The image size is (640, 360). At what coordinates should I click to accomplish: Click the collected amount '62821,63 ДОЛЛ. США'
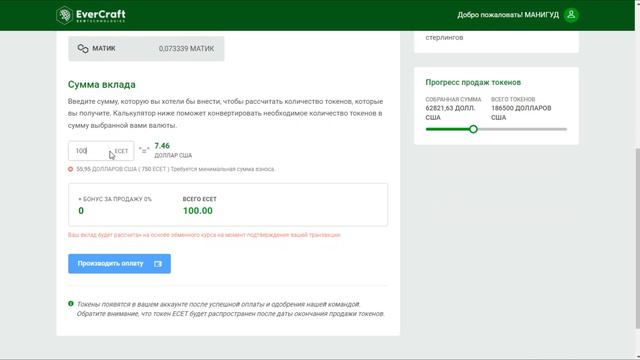click(x=450, y=113)
